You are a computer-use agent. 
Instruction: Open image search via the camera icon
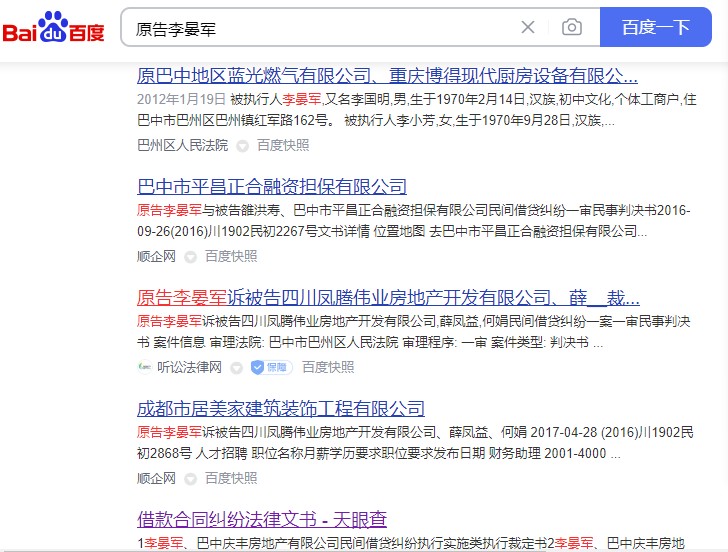(571, 27)
